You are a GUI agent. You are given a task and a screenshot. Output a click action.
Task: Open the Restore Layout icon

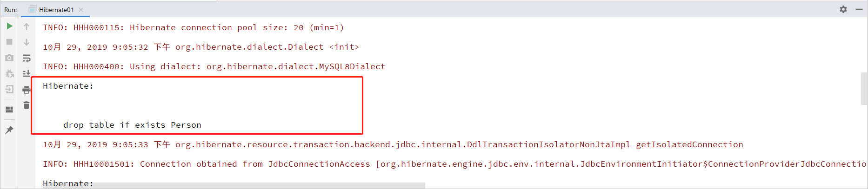click(9, 110)
